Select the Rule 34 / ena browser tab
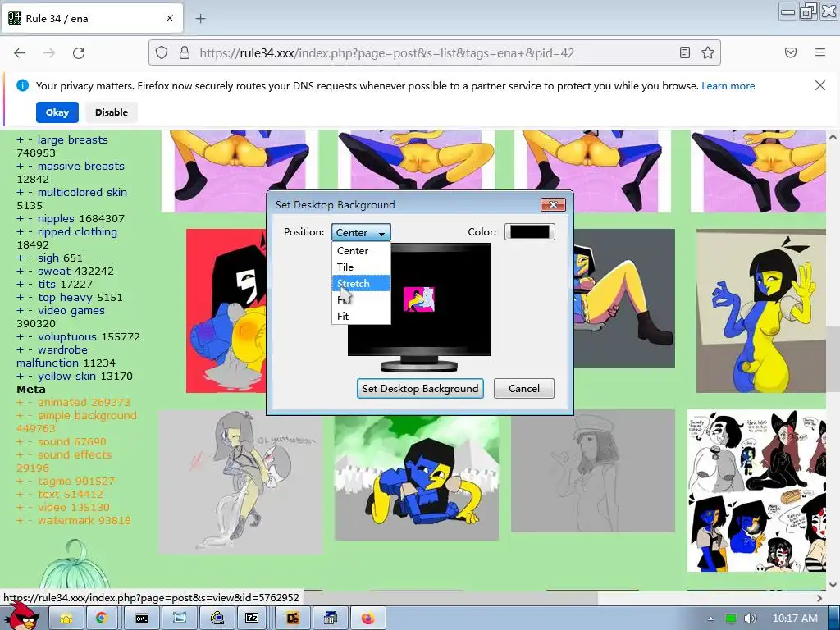The width and height of the screenshot is (840, 630). pos(92,19)
